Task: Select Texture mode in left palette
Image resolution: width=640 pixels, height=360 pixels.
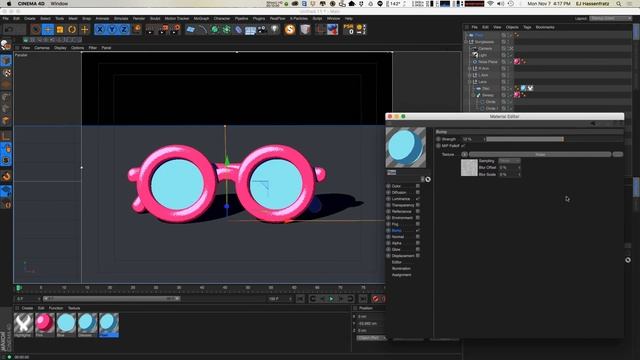Action: point(6,73)
